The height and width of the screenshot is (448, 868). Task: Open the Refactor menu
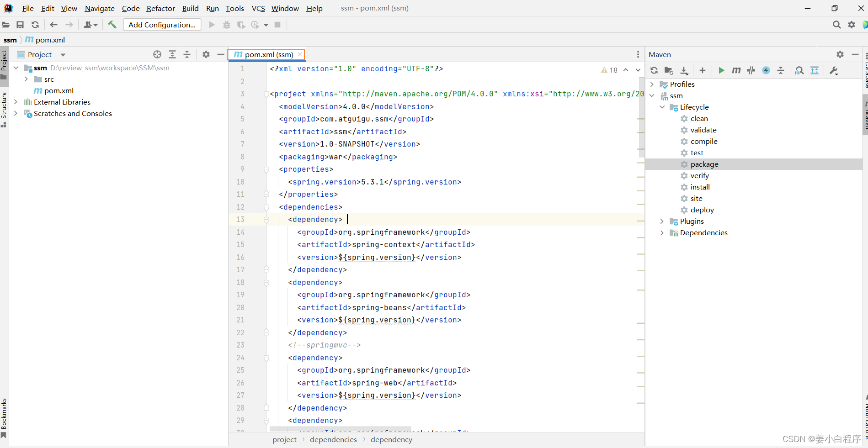pos(160,8)
